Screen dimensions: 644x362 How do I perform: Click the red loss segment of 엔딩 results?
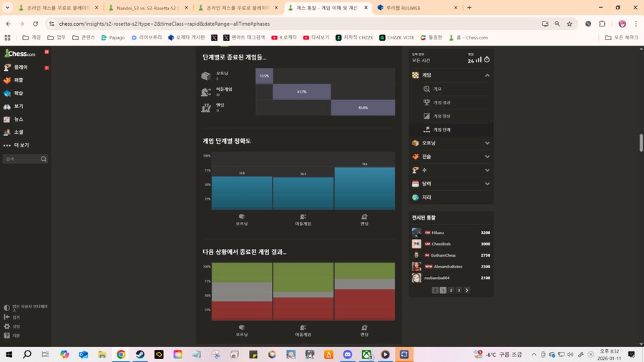coord(365,305)
